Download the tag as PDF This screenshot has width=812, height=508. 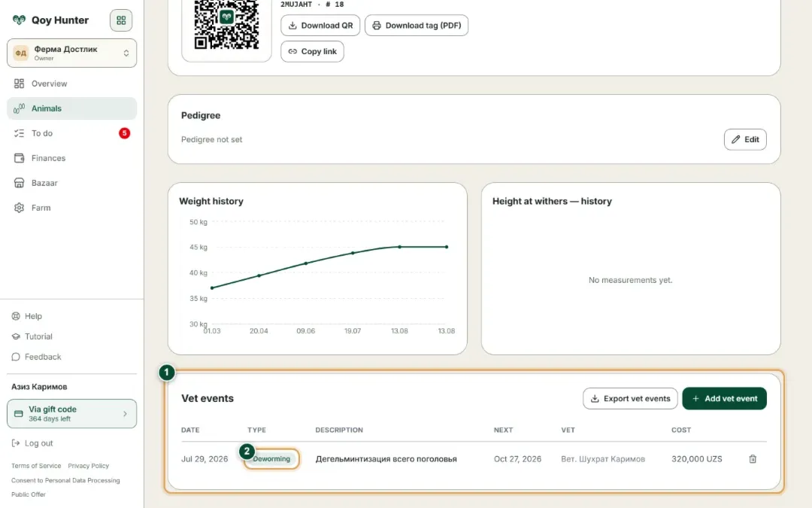(x=417, y=26)
